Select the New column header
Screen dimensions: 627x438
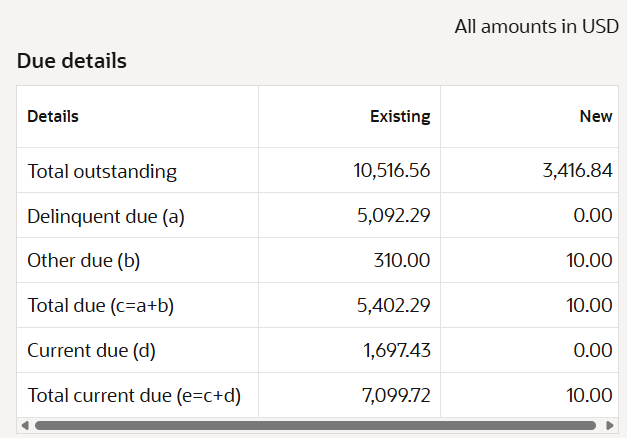[x=596, y=116]
